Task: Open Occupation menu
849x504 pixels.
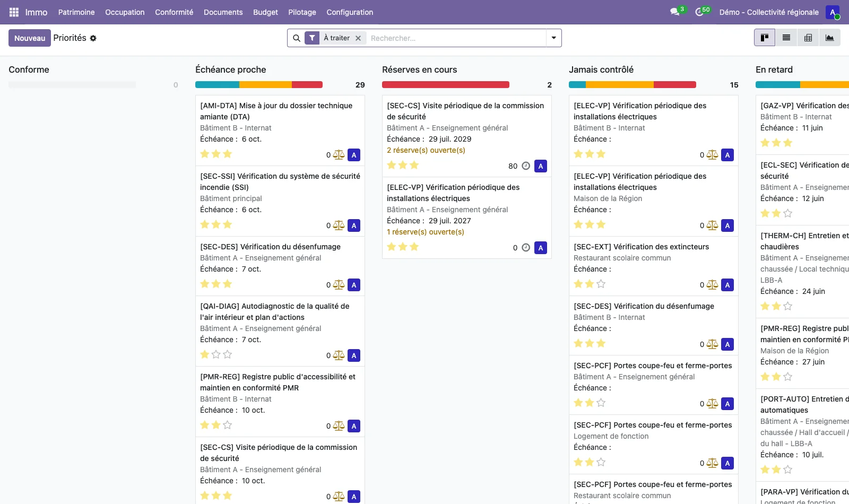Action: pos(125,12)
